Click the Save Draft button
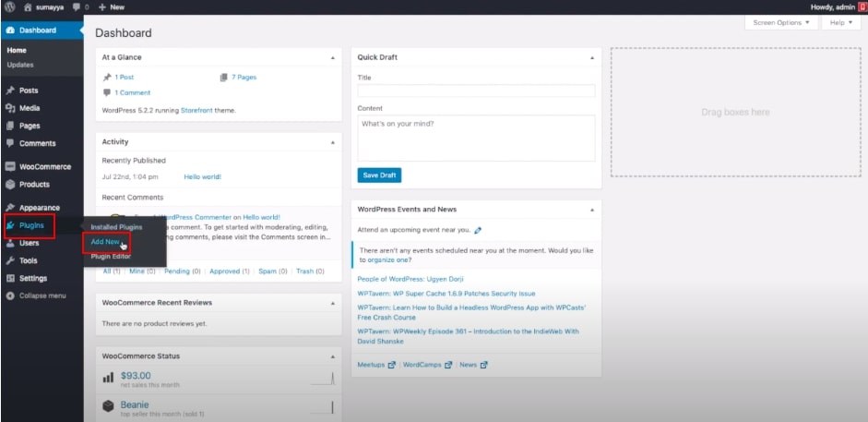This screenshot has height=422, width=868. pyautogui.click(x=379, y=175)
